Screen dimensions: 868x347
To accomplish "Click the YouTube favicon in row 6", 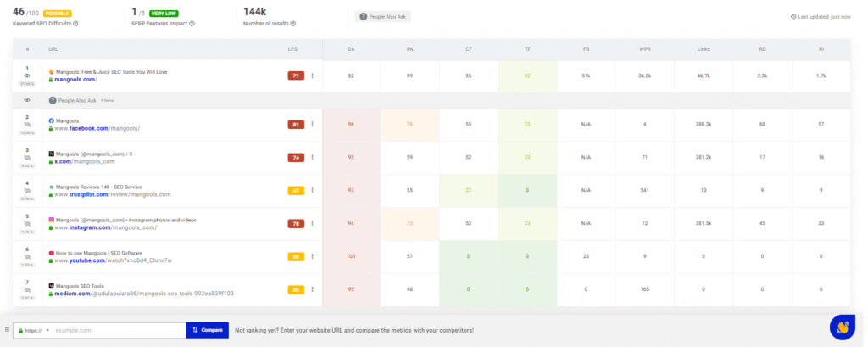I will click(51, 253).
